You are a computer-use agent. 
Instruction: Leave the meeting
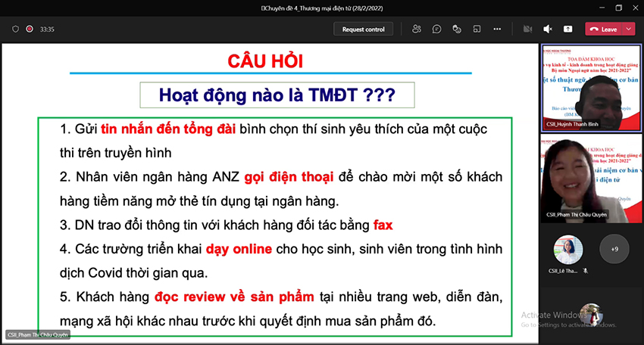[x=604, y=29]
